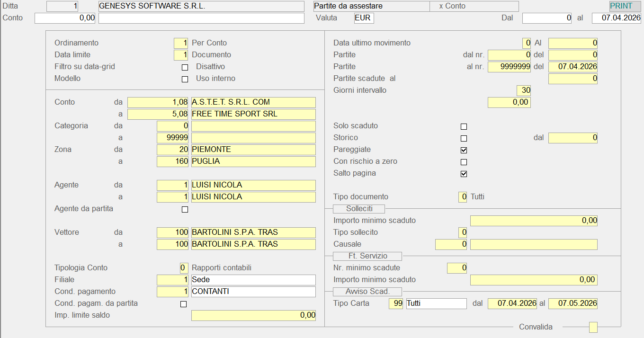The image size is (644, 338).
Task: Enable the Storico checkbox
Action: [464, 138]
